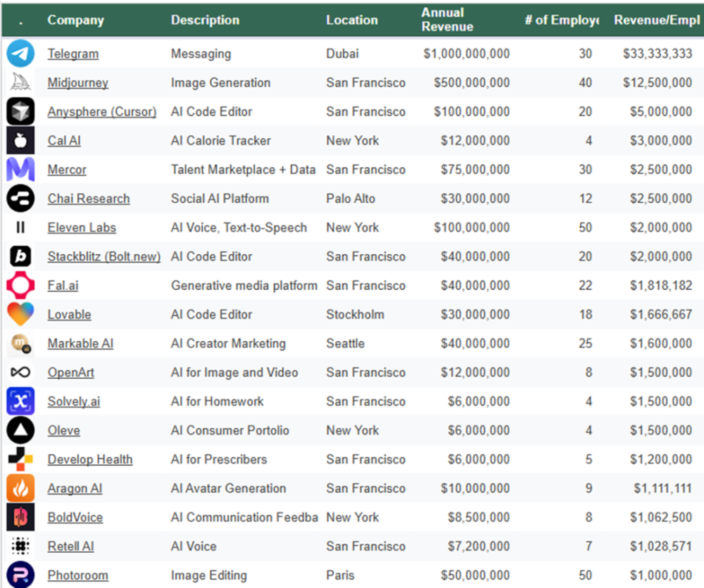Click the Telegram paper-plane logo icon
Screen dimensions: 704x588
coord(20,54)
